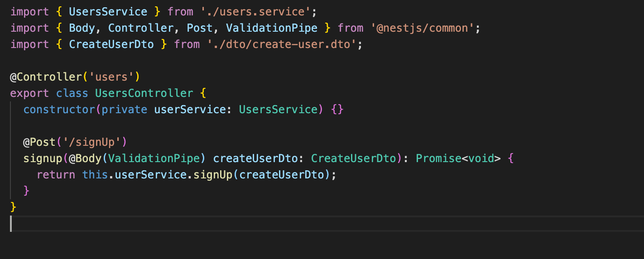Screen dimensions: 644x259
Task: Click ValidationPipe inside the @Body decorator
Action: [154, 158]
